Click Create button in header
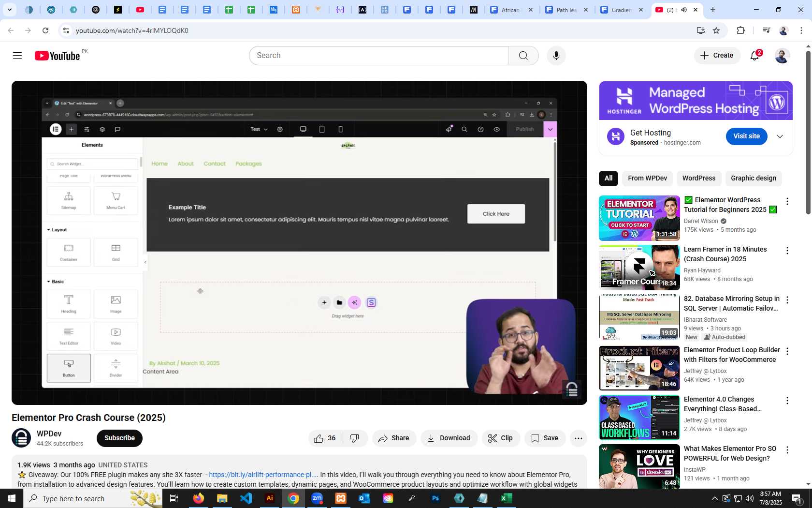This screenshot has width=812, height=508. pos(717,56)
